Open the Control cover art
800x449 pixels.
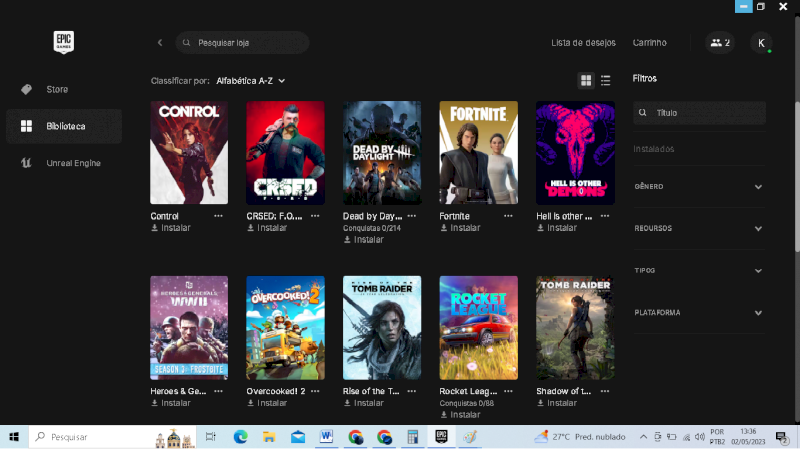coord(189,153)
